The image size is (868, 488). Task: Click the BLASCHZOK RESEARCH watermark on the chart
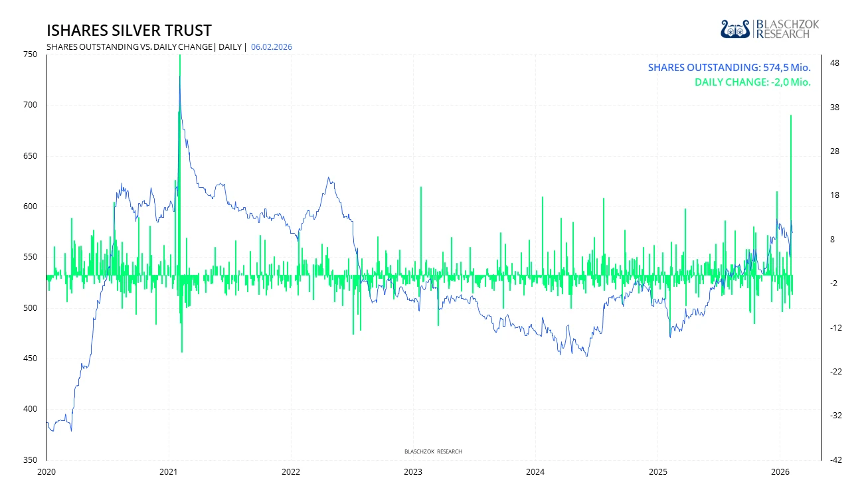[x=433, y=450]
